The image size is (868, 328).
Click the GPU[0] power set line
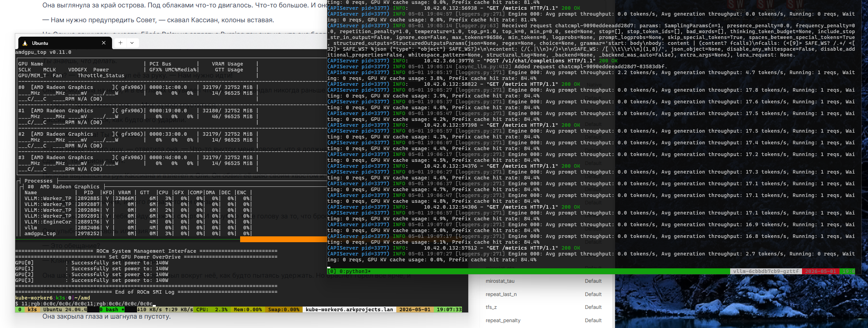[x=92, y=263]
